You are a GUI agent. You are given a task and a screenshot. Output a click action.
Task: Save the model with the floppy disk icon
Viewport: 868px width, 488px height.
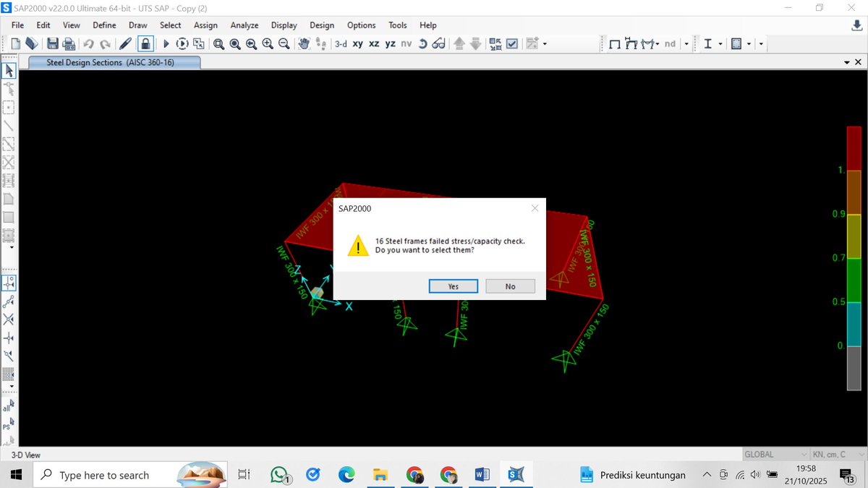(53, 44)
